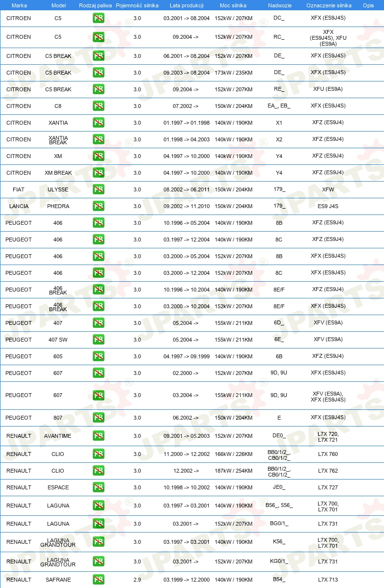
Task: Select the 'L7X 713' engine code cell
Action: pyautogui.click(x=328, y=579)
